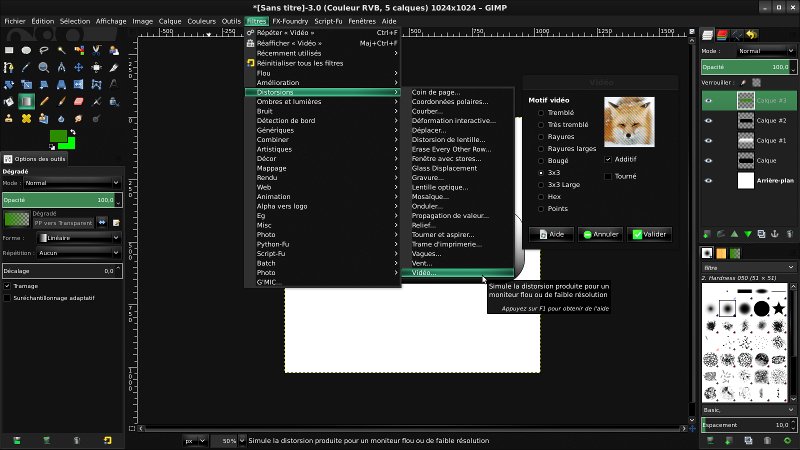Select the Crop knife tool
This screenshot has width=800, height=450.
point(114,67)
